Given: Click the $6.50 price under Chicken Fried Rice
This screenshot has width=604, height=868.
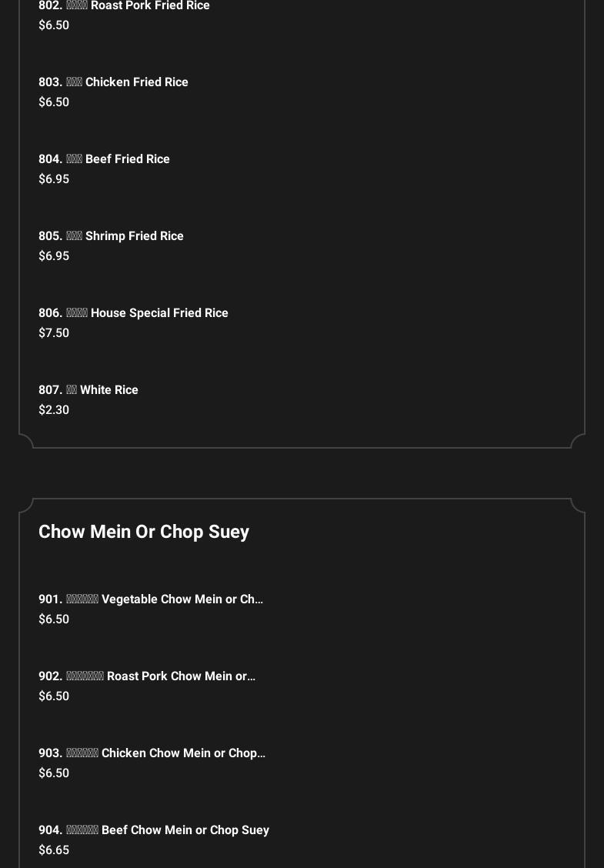Looking at the screenshot, I should (54, 102).
